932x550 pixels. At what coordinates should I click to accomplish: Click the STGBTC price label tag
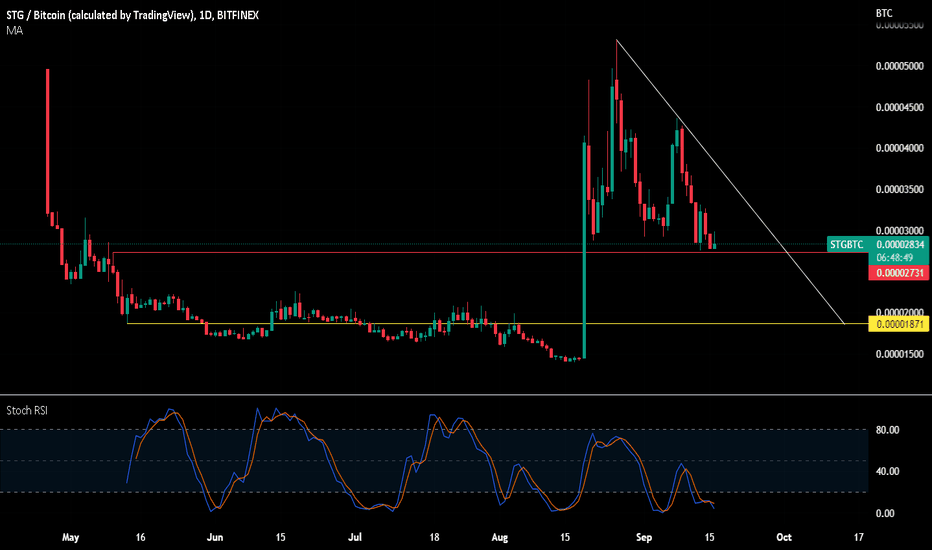847,244
